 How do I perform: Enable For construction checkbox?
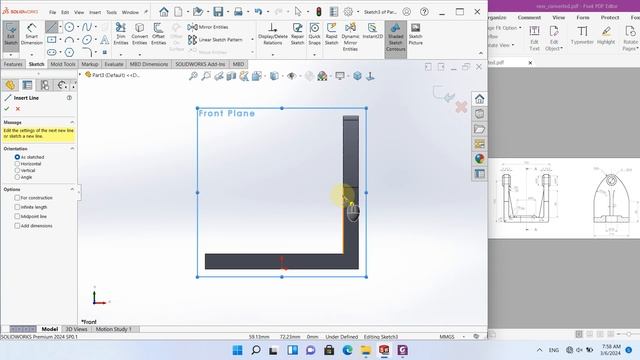17,198
